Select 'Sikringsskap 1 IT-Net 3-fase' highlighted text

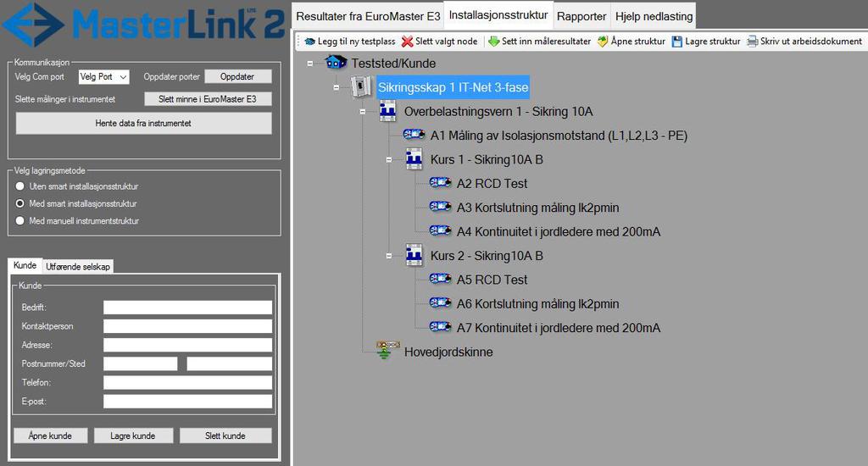(x=453, y=87)
